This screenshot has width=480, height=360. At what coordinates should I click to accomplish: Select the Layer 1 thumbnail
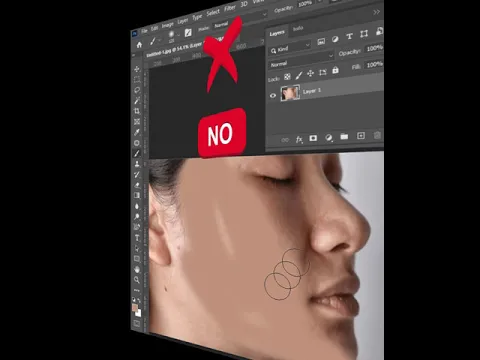click(x=290, y=93)
